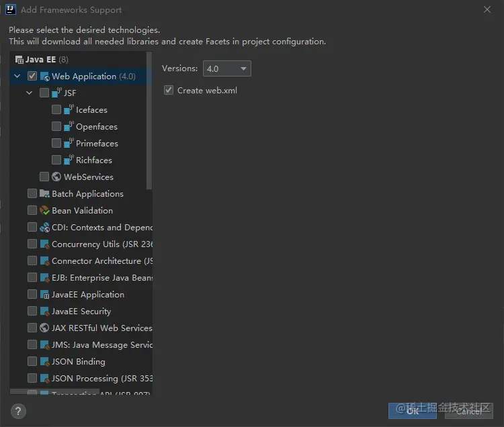Close the Add Frameworks Support dialog
504x427 pixels.
[487, 9]
